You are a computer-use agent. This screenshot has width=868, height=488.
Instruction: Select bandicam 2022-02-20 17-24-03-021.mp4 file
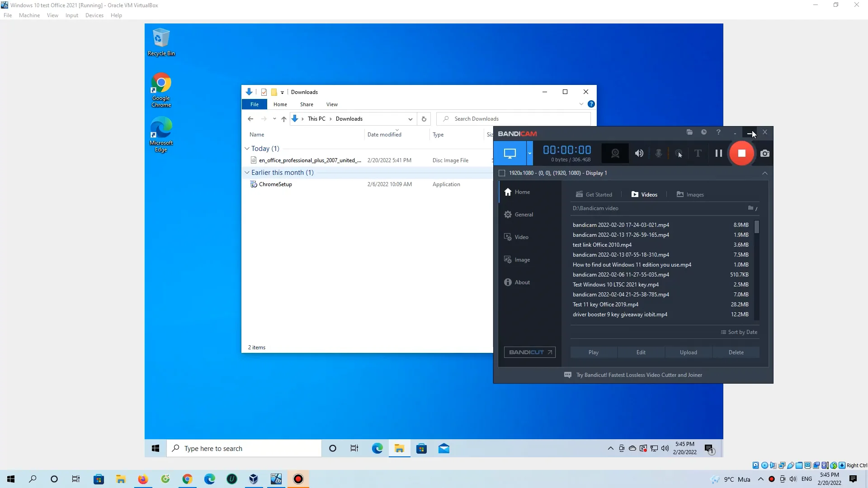(x=621, y=225)
